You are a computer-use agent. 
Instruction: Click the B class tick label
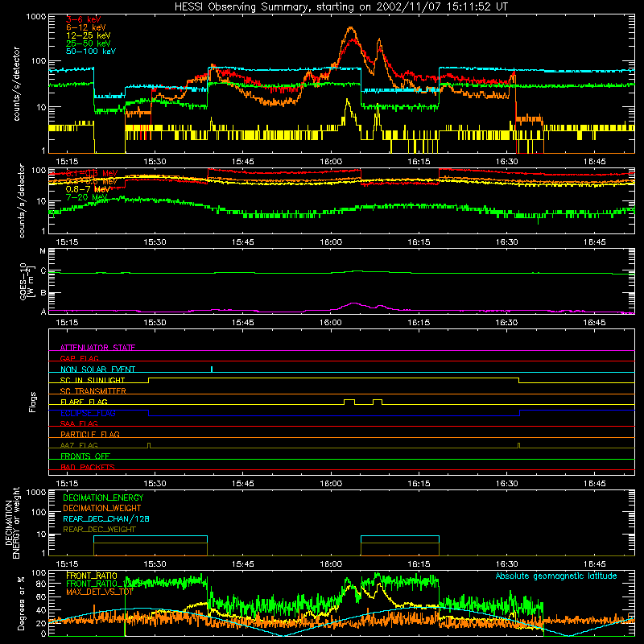[43, 293]
